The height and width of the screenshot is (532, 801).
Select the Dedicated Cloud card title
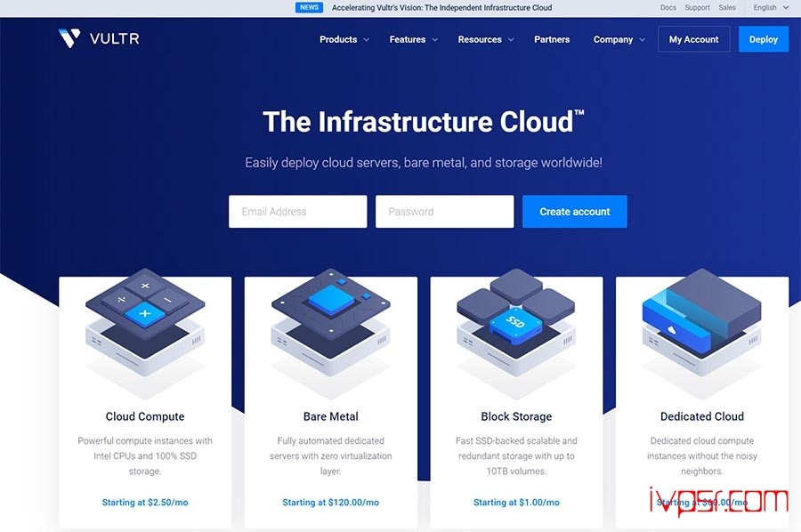[x=702, y=416]
